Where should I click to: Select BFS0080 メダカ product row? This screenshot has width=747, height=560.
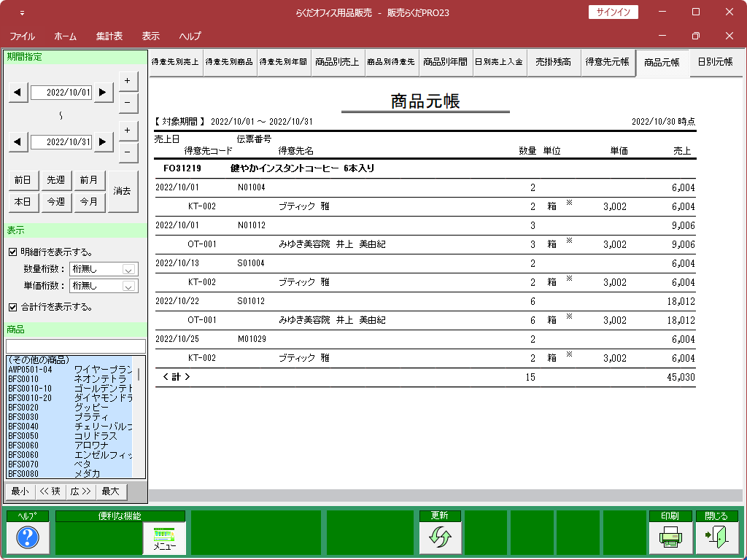pos(69,474)
